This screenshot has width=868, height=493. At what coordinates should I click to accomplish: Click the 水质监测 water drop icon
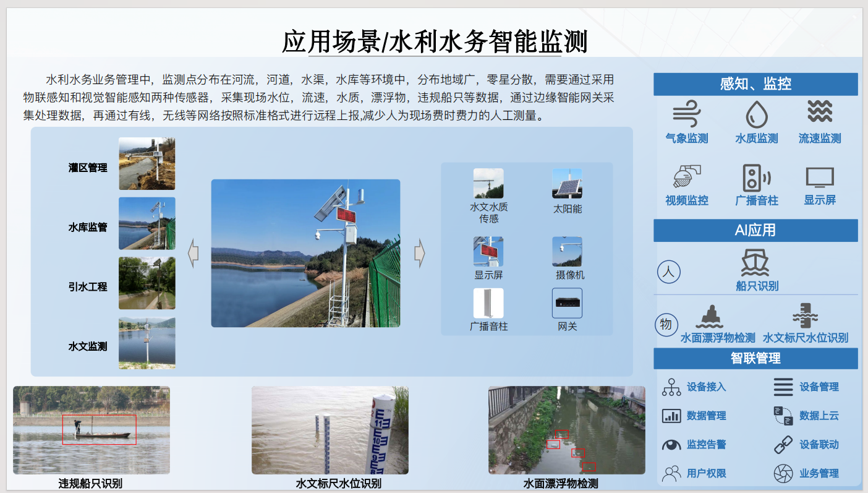tap(756, 114)
